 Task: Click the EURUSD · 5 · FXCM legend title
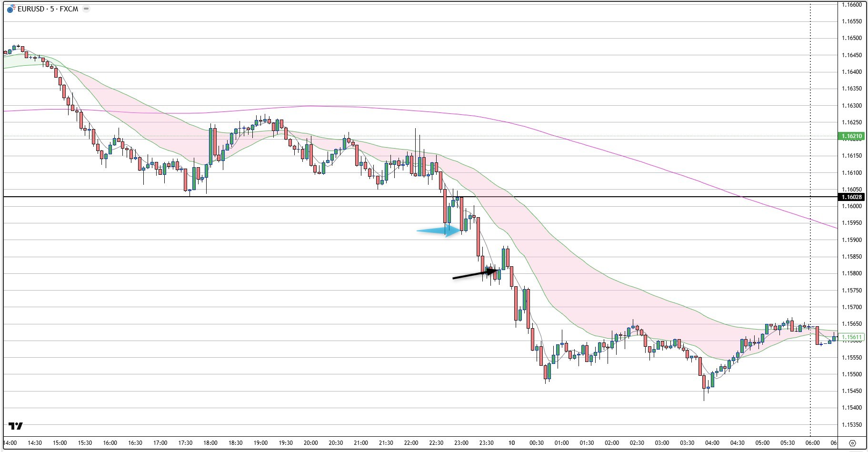pos(48,9)
